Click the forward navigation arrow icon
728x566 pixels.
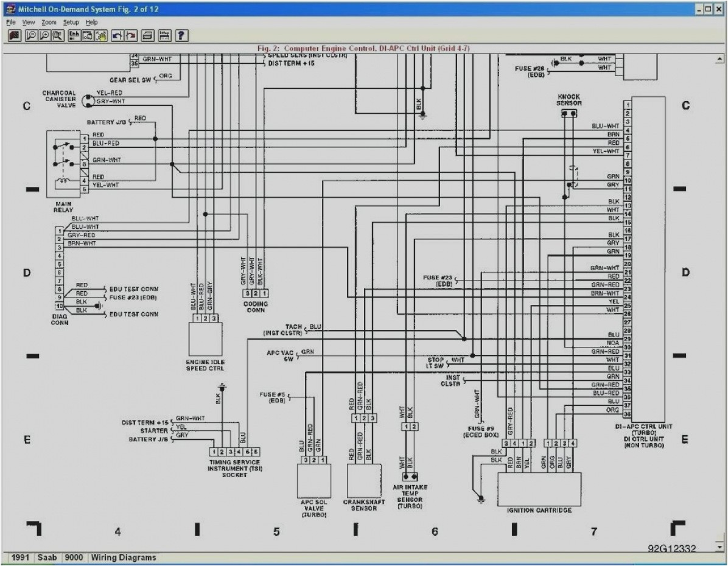(x=131, y=35)
